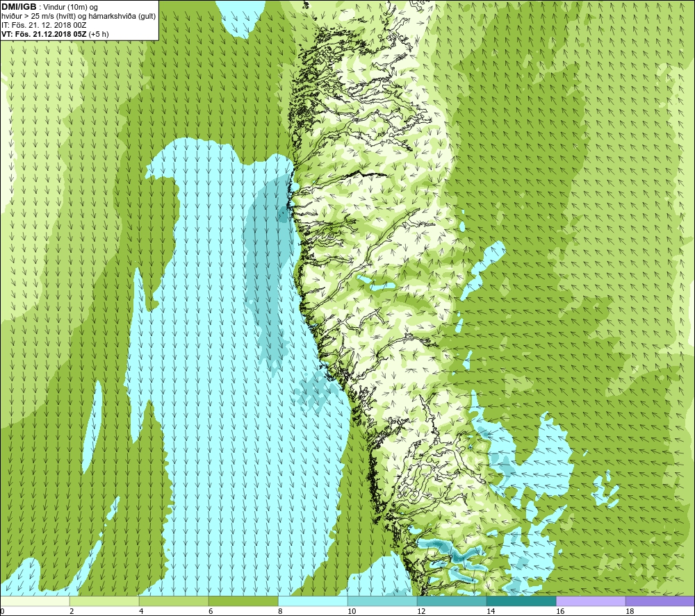
Task: Click the 8–10 m/s light cyan legend swatch
Action: pyautogui.click(x=313, y=601)
